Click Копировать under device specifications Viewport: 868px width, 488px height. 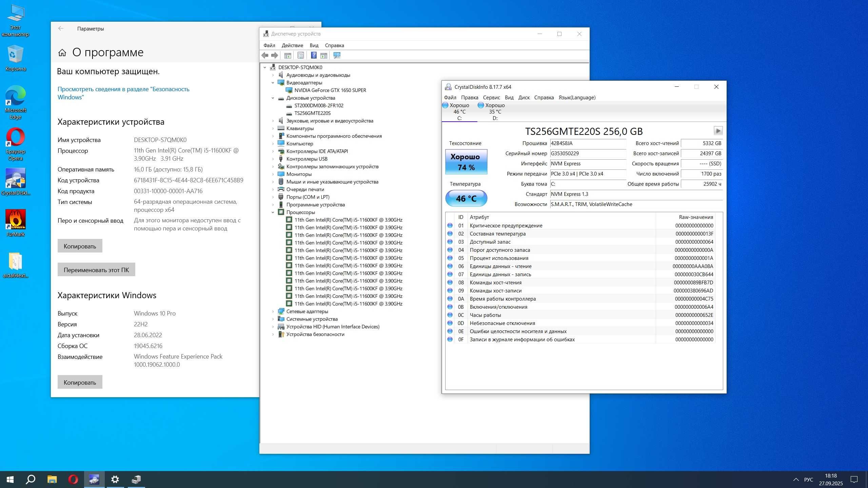pos(80,246)
